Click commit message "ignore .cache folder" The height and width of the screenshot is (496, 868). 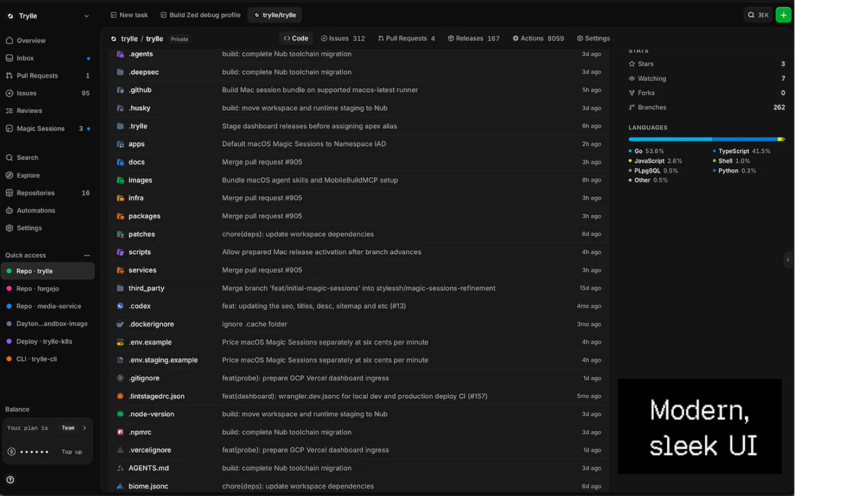pyautogui.click(x=254, y=324)
